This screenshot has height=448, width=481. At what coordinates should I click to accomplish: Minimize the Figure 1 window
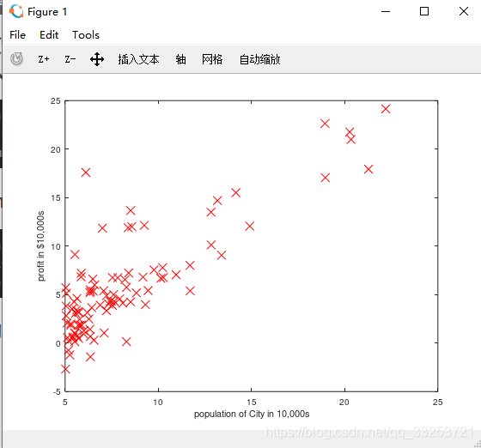coord(386,12)
